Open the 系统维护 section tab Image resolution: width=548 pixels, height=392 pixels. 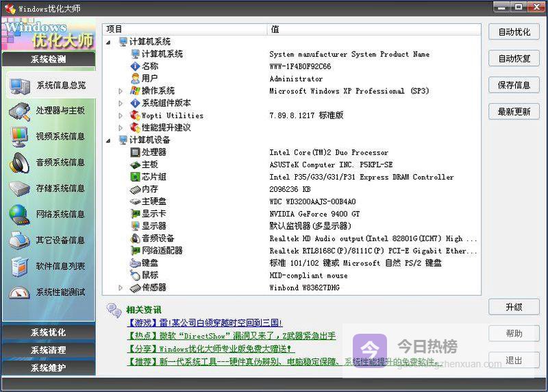tap(48, 368)
